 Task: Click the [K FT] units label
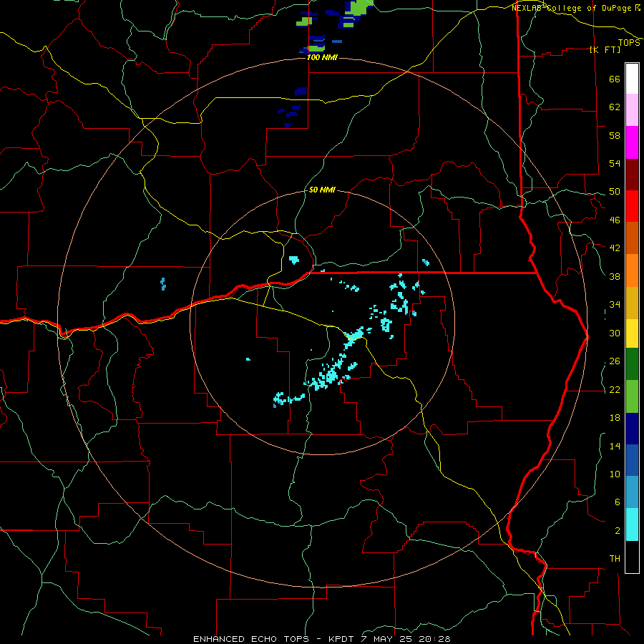(605, 49)
